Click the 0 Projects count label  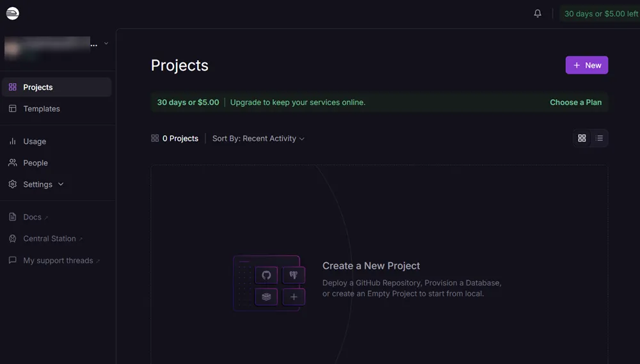coord(180,138)
